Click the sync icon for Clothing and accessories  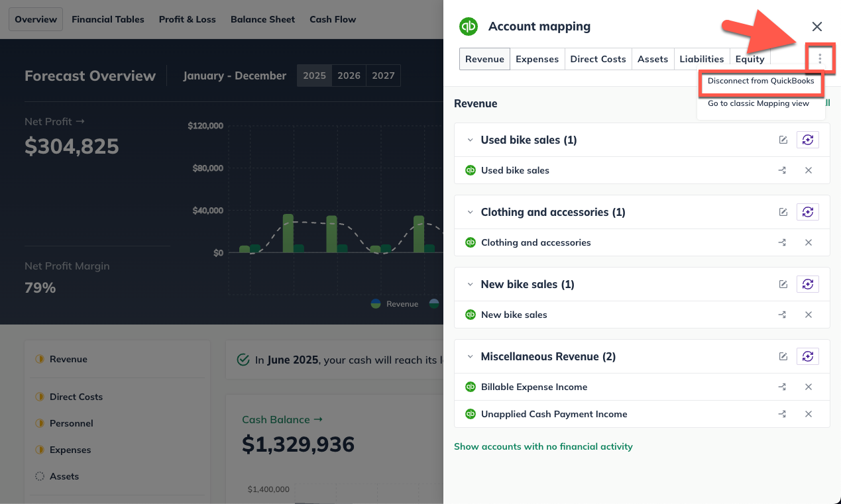[x=807, y=212]
